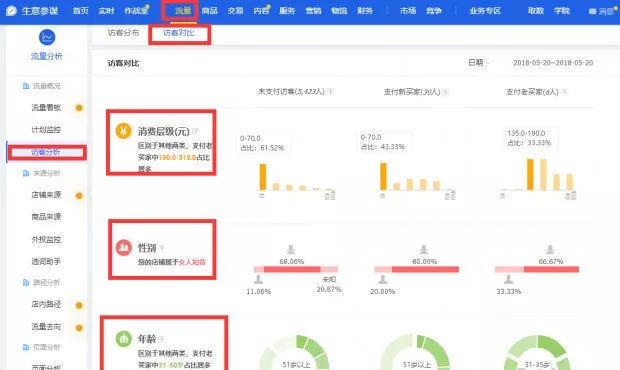This screenshot has width=620, height=370.
Task: Click the 未支付访客(3,422人) column header
Action: coord(291,92)
